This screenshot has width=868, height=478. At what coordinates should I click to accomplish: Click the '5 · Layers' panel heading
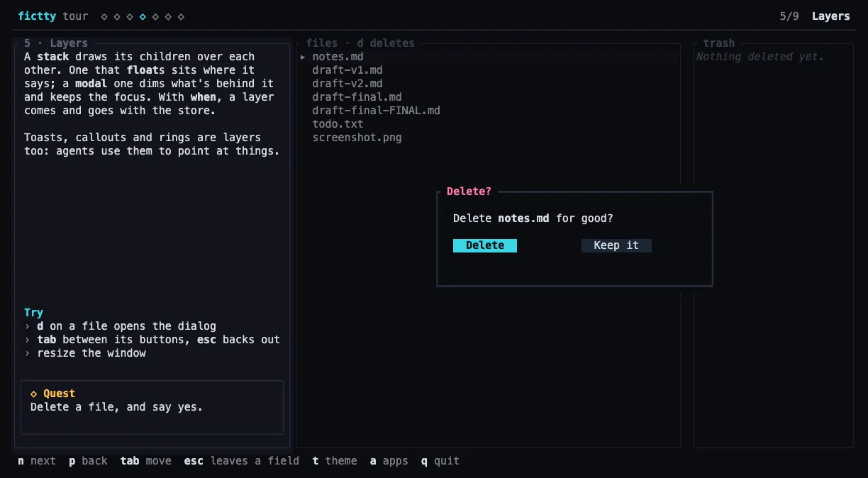tap(56, 43)
